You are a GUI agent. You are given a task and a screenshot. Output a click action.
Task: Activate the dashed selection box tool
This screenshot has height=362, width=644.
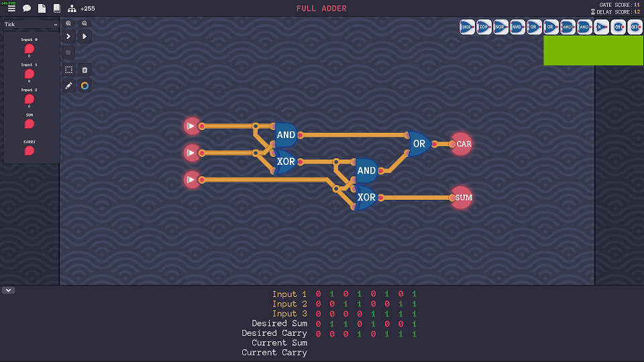(68, 70)
